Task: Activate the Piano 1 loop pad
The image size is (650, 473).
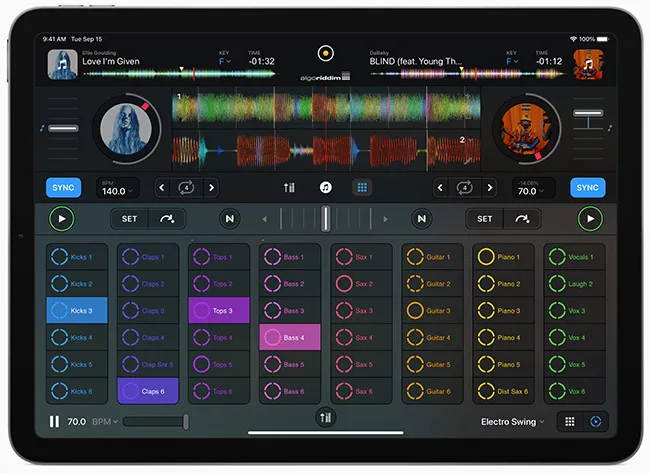Action: click(503, 257)
